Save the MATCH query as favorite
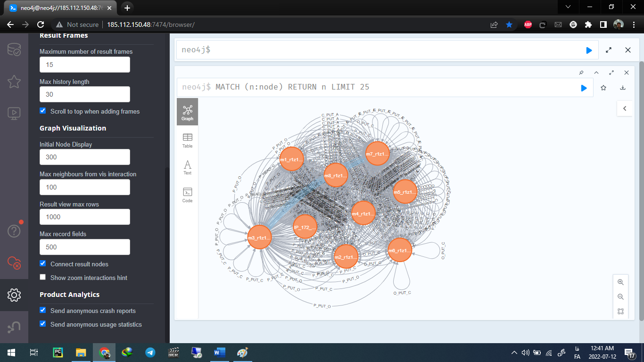This screenshot has height=362, width=644. click(603, 88)
